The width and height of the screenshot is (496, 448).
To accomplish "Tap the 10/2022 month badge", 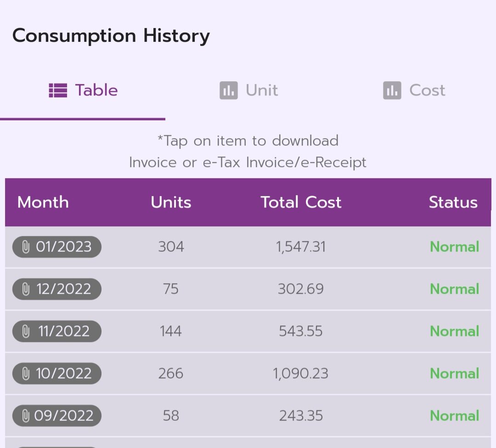I will click(57, 374).
